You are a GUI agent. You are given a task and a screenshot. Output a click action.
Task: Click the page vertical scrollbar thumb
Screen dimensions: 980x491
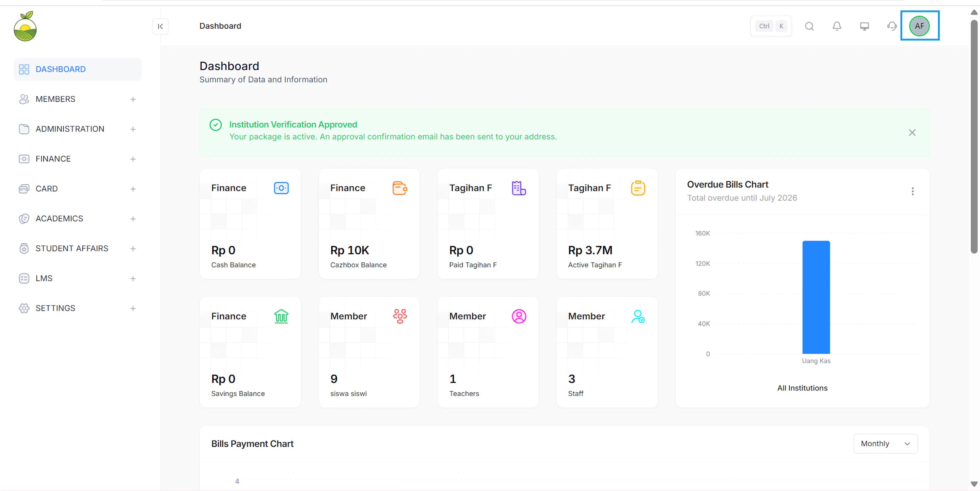coord(974,137)
